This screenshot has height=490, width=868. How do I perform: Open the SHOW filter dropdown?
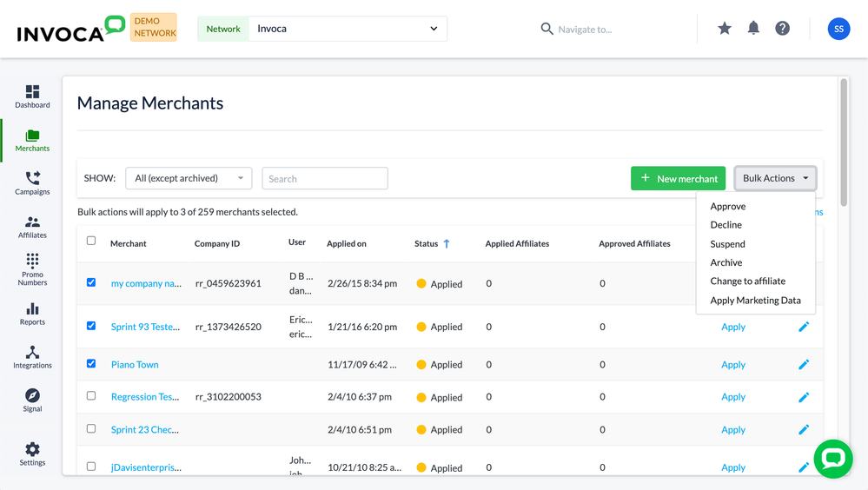click(x=189, y=178)
